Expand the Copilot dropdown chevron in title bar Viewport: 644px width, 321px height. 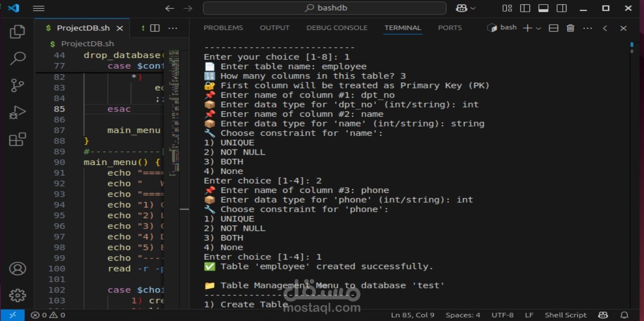473,8
